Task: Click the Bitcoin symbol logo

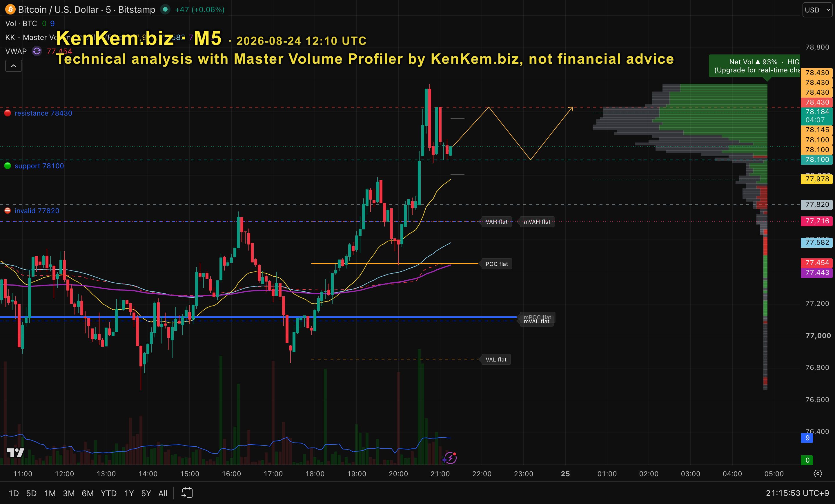Action: click(x=10, y=10)
